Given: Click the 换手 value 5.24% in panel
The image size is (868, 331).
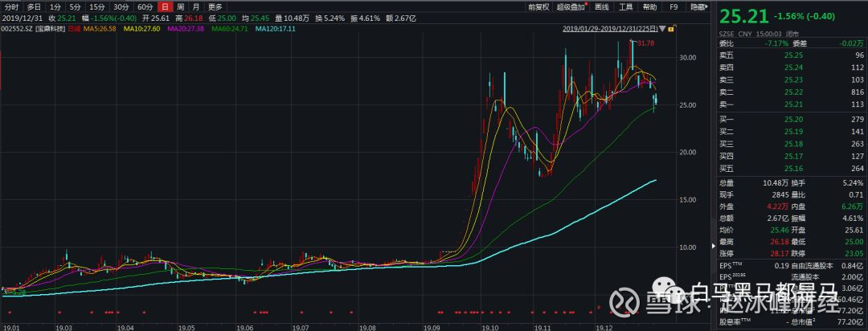Looking at the screenshot, I should click(x=853, y=182).
